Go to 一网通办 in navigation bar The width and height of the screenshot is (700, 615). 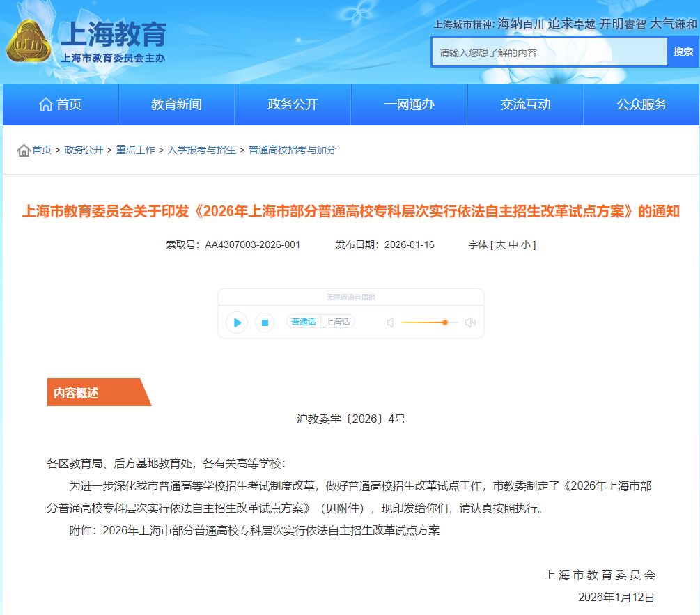point(409,104)
